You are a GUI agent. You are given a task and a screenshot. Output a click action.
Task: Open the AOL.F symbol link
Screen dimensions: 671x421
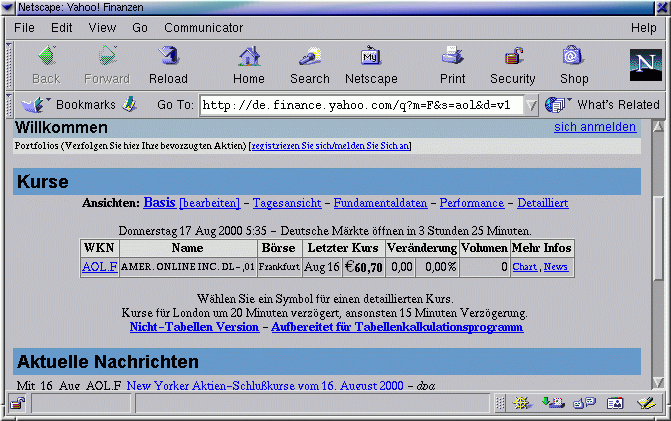(x=100, y=267)
